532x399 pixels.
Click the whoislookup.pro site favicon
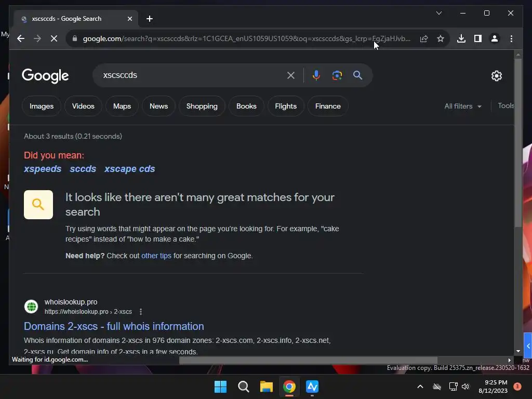tap(31, 307)
